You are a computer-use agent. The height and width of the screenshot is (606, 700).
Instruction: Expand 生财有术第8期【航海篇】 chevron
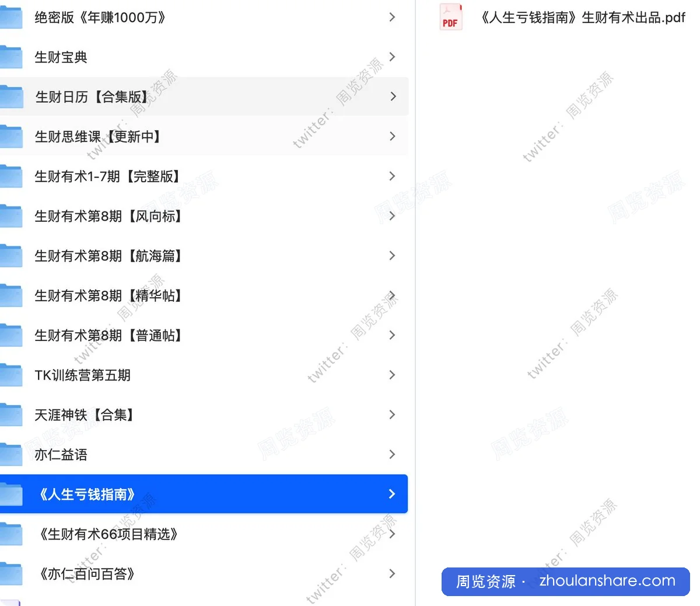click(392, 256)
